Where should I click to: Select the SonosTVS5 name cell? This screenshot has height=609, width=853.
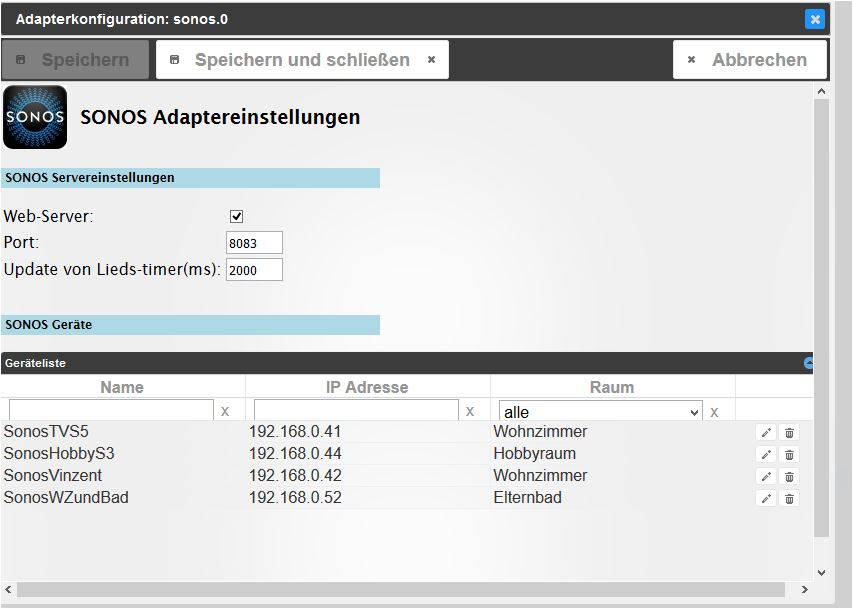tap(46, 432)
